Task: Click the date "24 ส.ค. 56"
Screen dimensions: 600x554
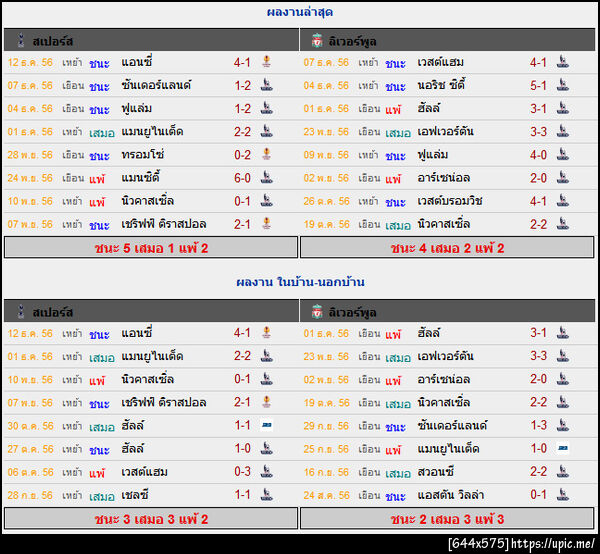Action: (x=326, y=495)
